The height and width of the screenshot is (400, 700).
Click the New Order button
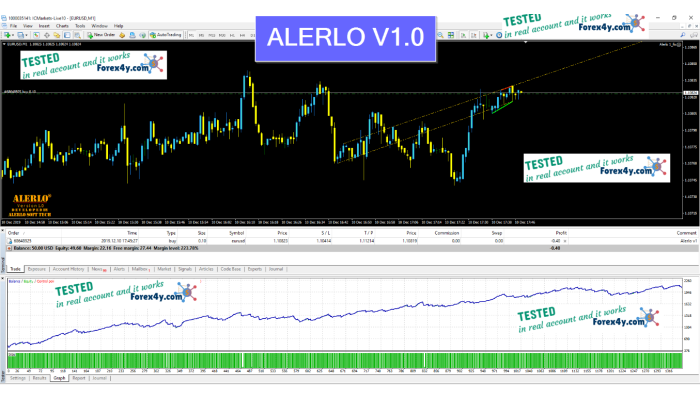tap(101, 35)
